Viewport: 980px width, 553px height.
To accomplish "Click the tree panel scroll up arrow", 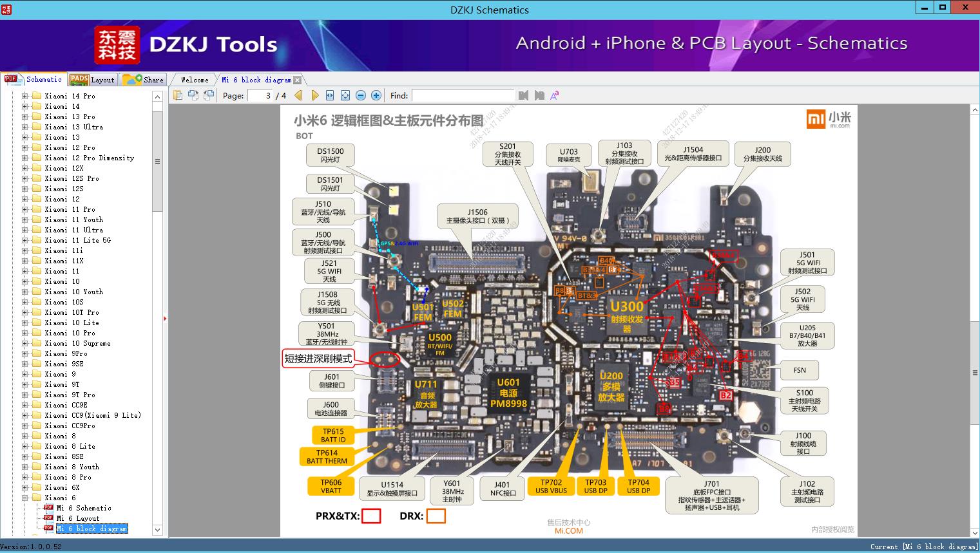I will click(157, 97).
